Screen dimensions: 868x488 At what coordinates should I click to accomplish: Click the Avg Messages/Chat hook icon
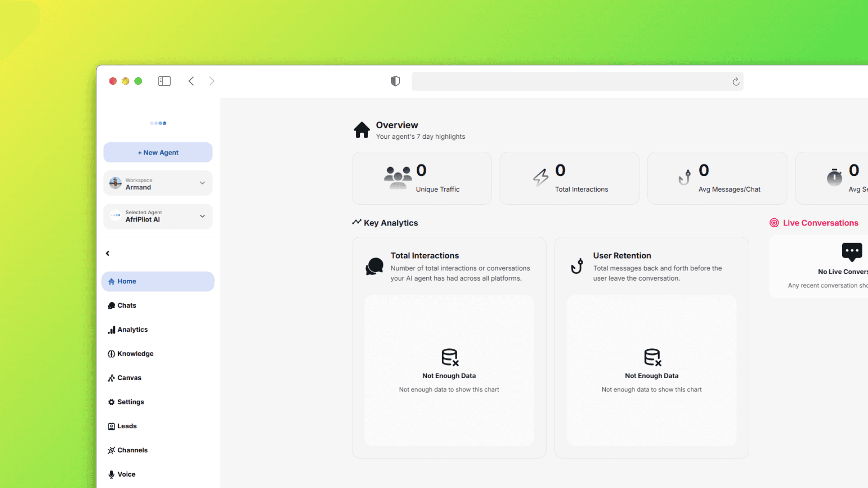684,177
